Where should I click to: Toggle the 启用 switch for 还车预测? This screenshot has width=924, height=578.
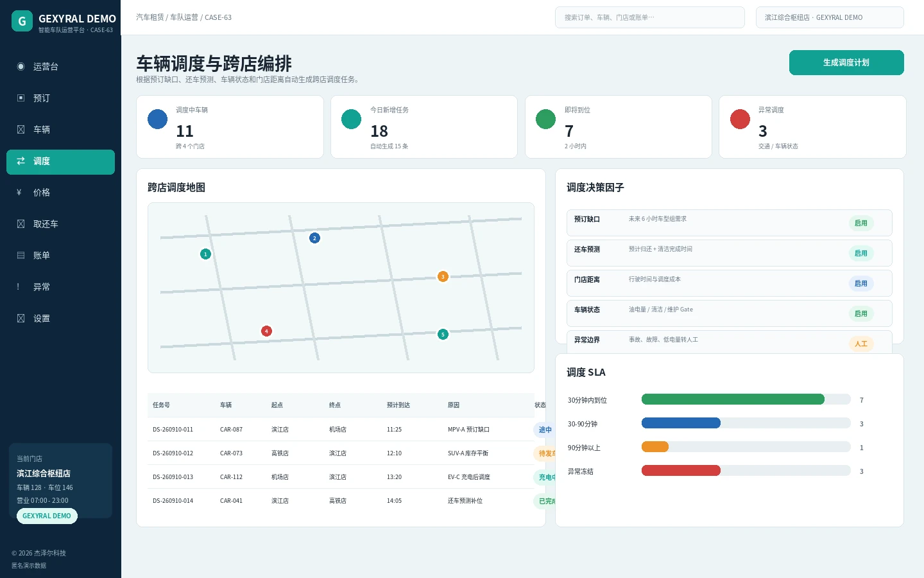pyautogui.click(x=861, y=253)
